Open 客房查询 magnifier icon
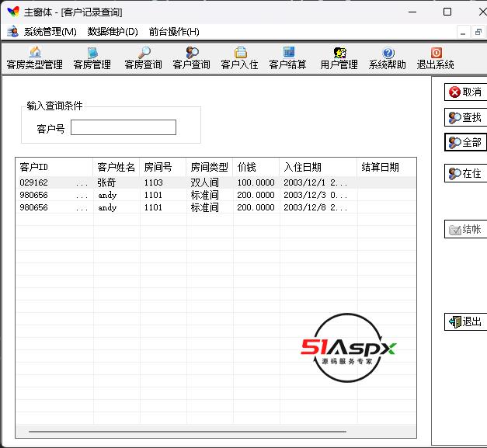Screen dimensions: 487x448 click(x=144, y=52)
